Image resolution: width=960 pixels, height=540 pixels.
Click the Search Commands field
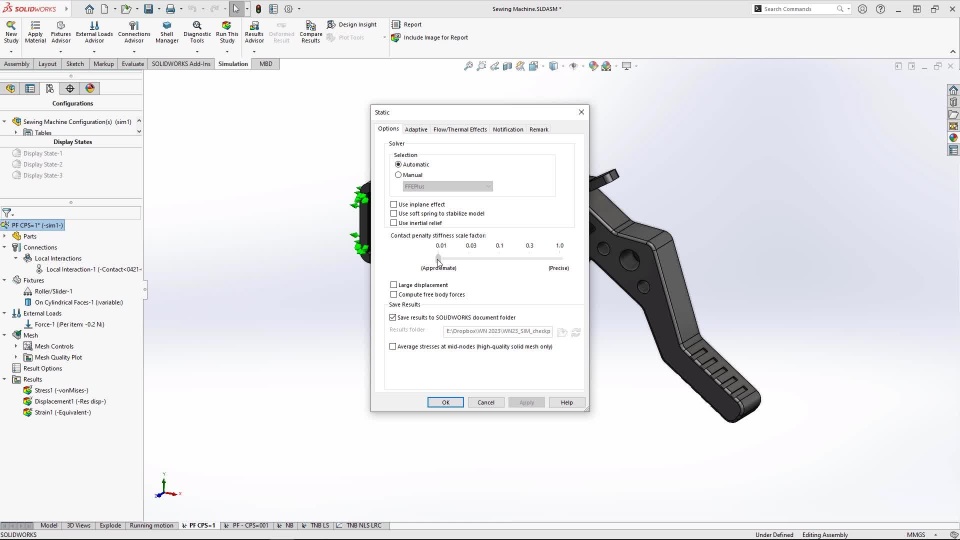[801, 9]
